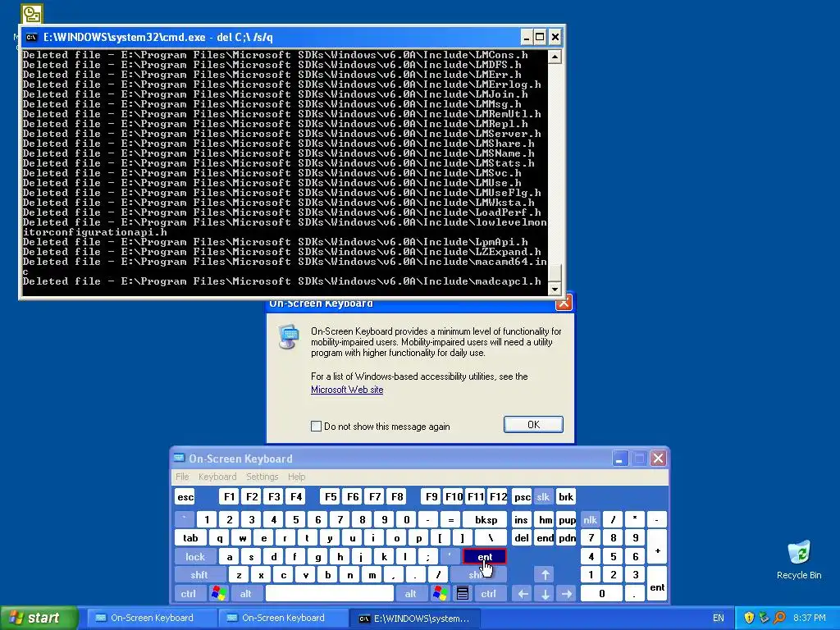Click OK in the keyboard dialog

[x=533, y=424]
